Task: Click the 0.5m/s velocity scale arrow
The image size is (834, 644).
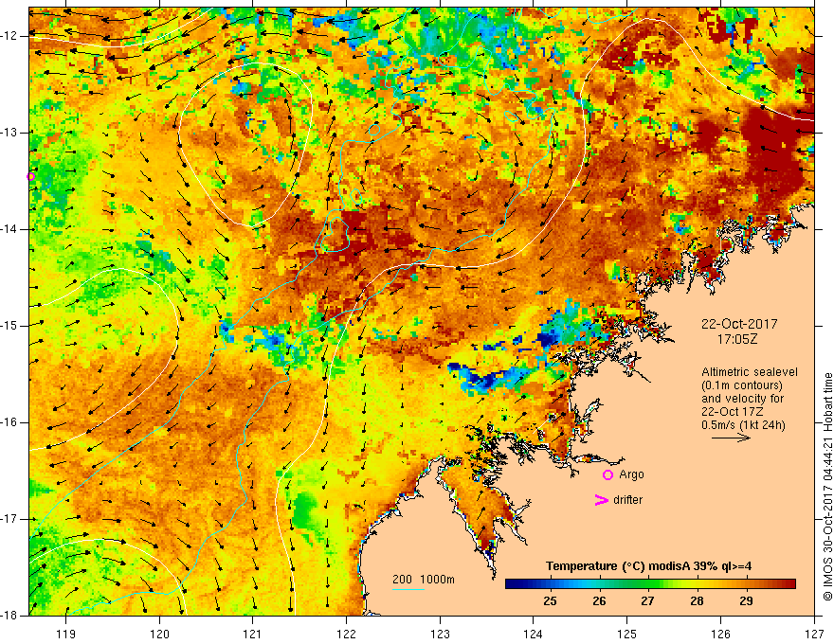Action: pyautogui.click(x=731, y=438)
